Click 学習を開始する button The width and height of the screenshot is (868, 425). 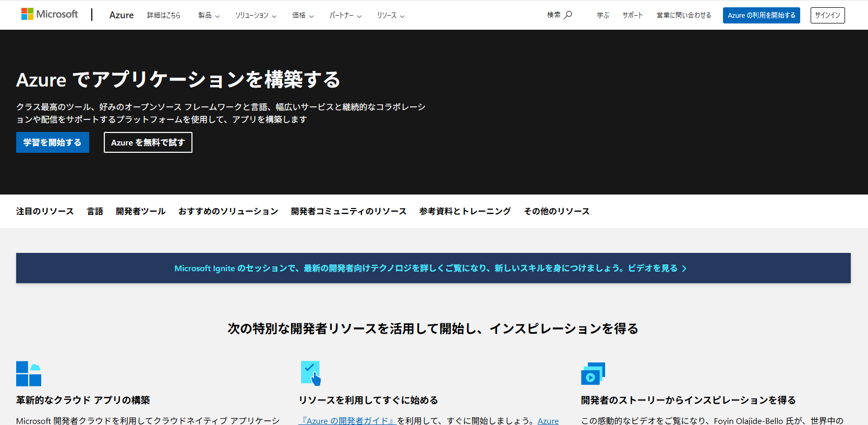click(53, 142)
